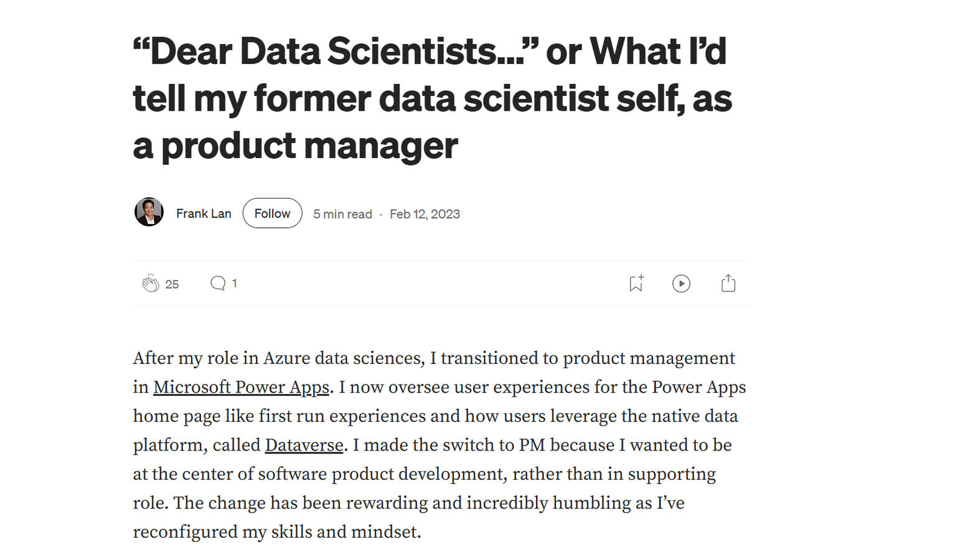Image resolution: width=953 pixels, height=560 pixels.
Task: Open the Dataverse link
Action: coord(303,445)
